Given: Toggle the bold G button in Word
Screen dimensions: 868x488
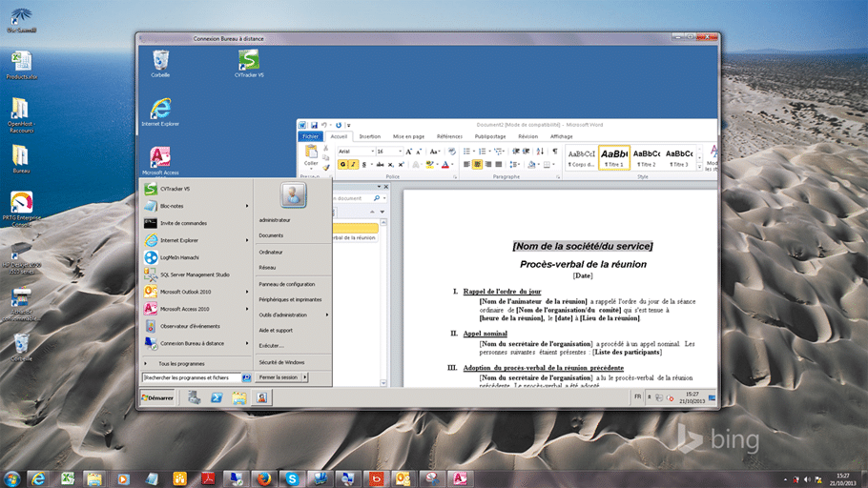Looking at the screenshot, I should click(342, 164).
